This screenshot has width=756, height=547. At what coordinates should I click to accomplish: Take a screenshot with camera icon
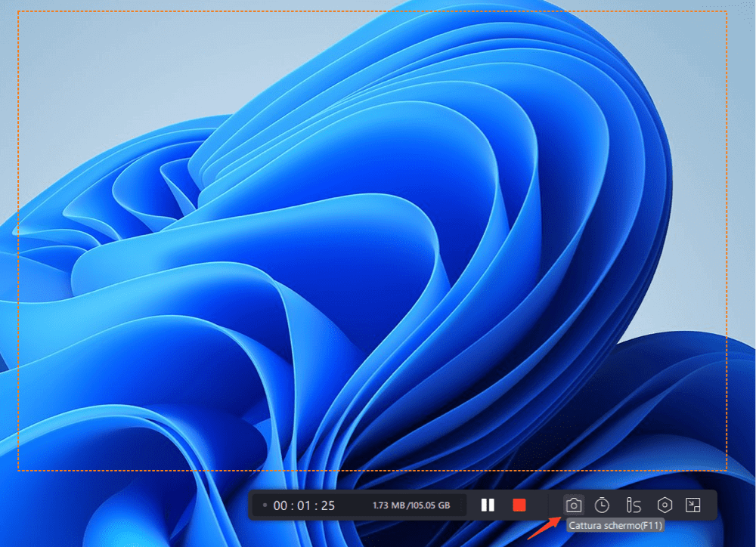573,505
